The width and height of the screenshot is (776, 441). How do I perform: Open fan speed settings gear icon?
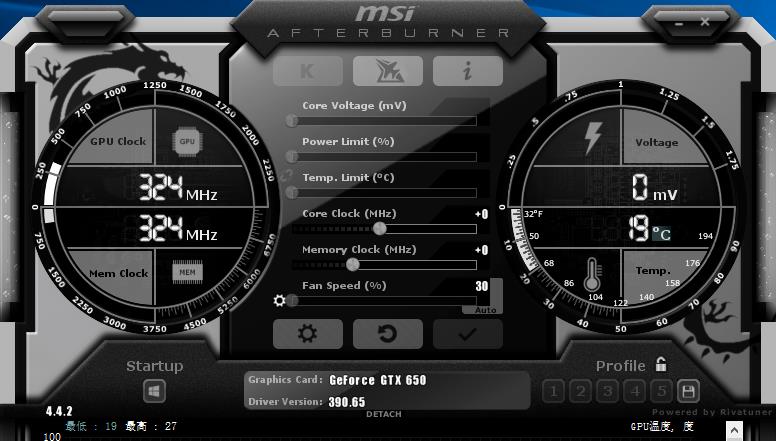280,300
